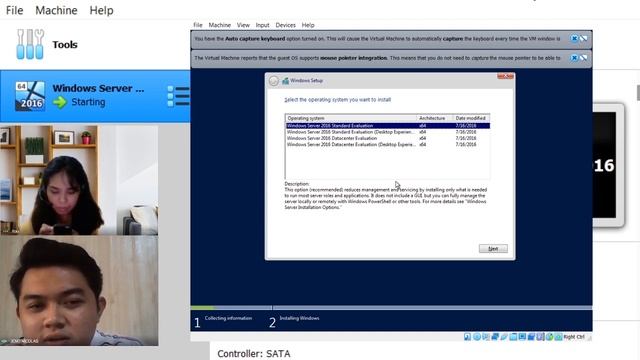Click the mouse integration status icon
Screen dimensions: 640x360
pos(549,337)
